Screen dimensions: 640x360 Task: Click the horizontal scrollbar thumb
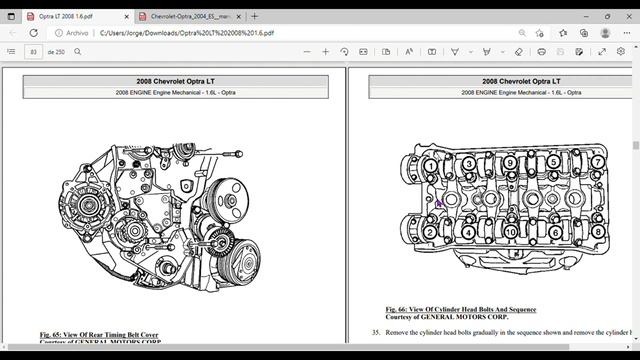[x=288, y=347]
